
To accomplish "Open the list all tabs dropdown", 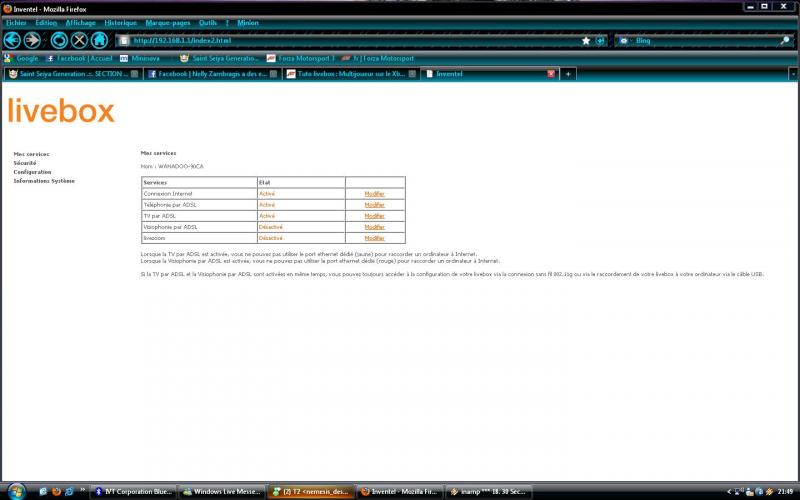I will 793,74.
